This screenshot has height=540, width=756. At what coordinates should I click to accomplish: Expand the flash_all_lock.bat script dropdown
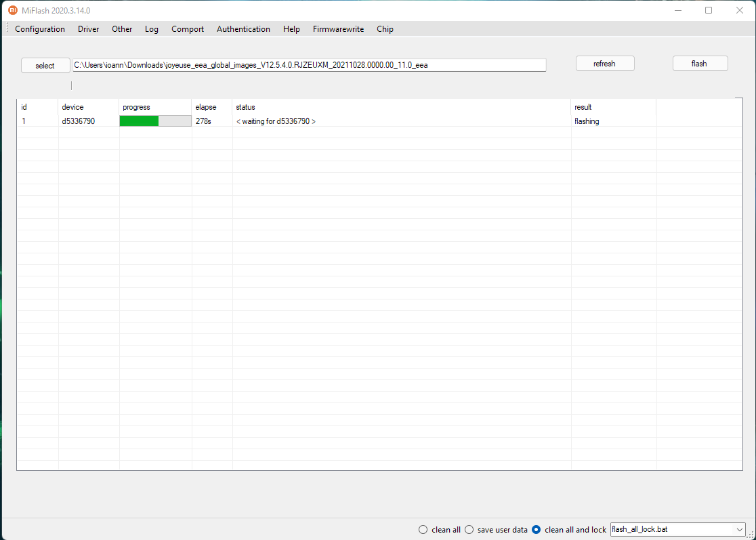[739, 529]
